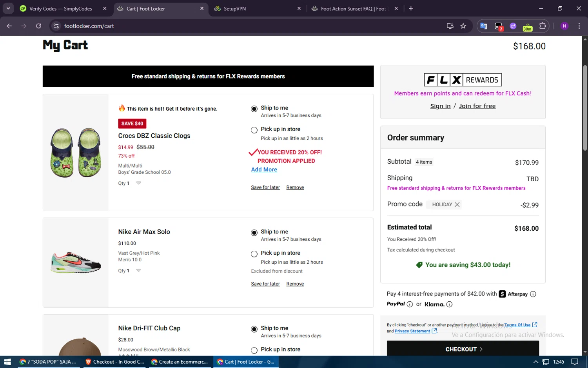Click the CHECKOUT button
The image size is (588, 368).
(x=463, y=349)
